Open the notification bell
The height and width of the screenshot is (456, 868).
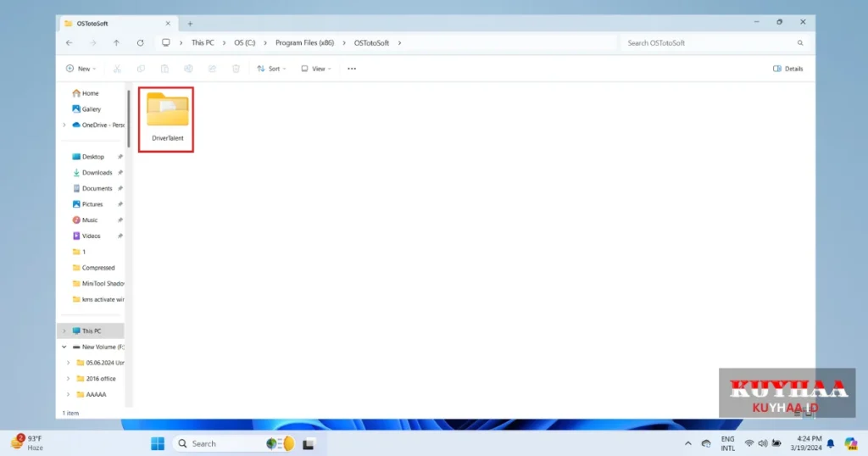pyautogui.click(x=831, y=443)
